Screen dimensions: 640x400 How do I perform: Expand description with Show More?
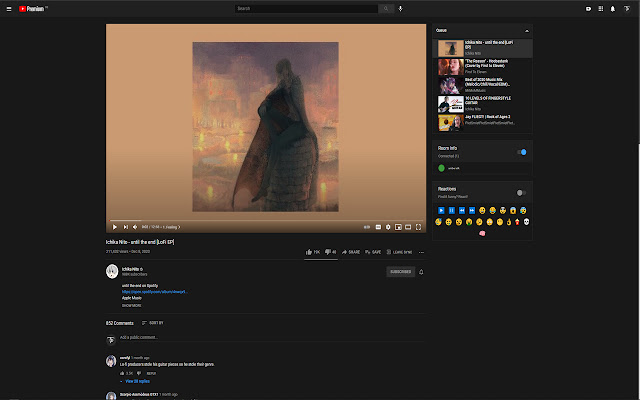131,305
